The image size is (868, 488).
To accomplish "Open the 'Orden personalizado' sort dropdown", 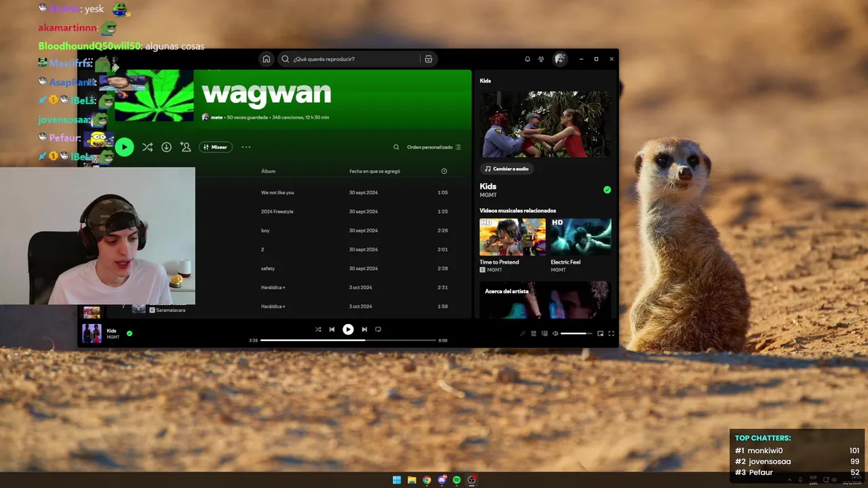I will tap(434, 147).
